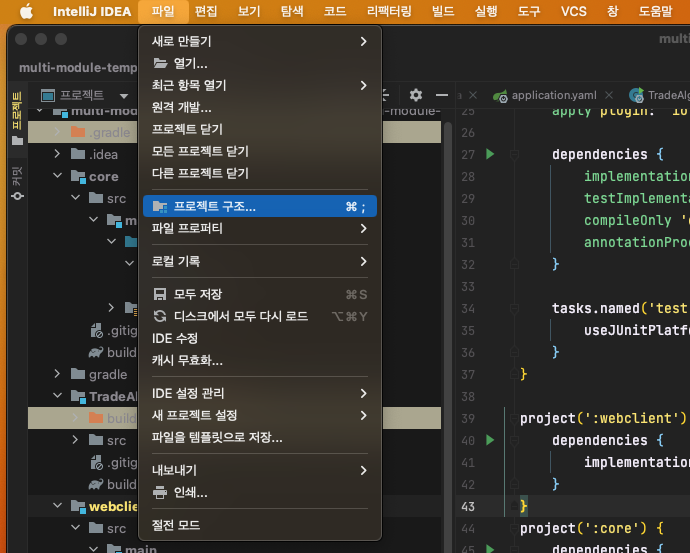This screenshot has height=553, width=690.
Task: Expand 로컬 기록 submenu
Action: point(260,261)
